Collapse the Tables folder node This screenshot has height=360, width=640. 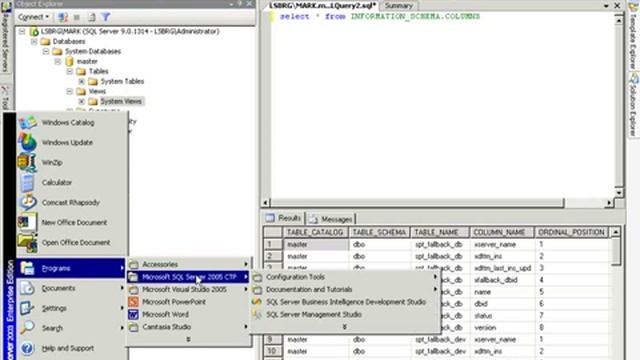point(69,71)
